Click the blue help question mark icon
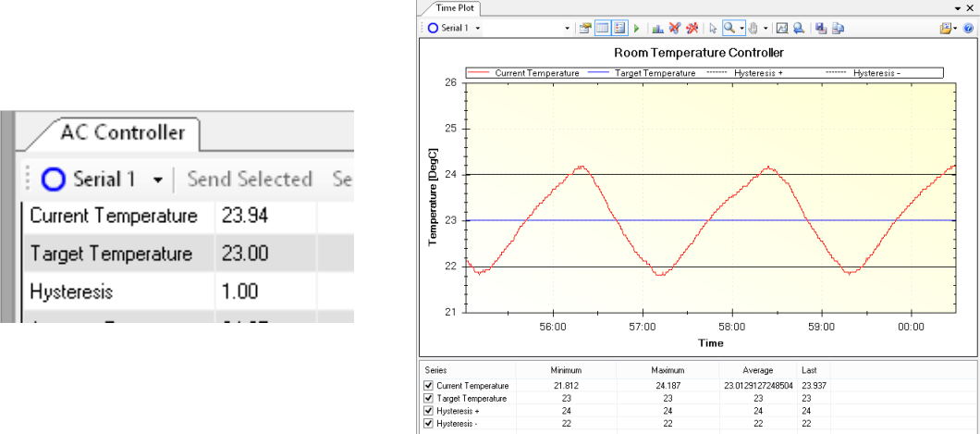The image size is (980, 434). (x=968, y=29)
